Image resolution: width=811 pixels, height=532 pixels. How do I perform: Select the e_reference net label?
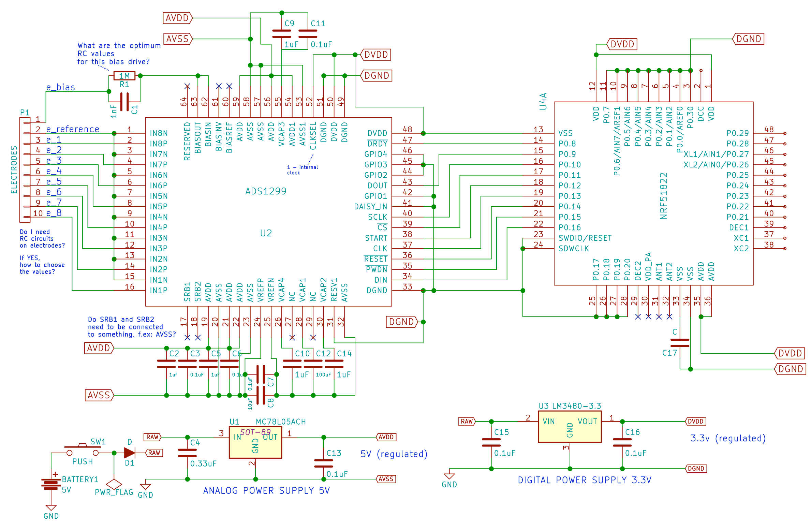click(x=73, y=130)
